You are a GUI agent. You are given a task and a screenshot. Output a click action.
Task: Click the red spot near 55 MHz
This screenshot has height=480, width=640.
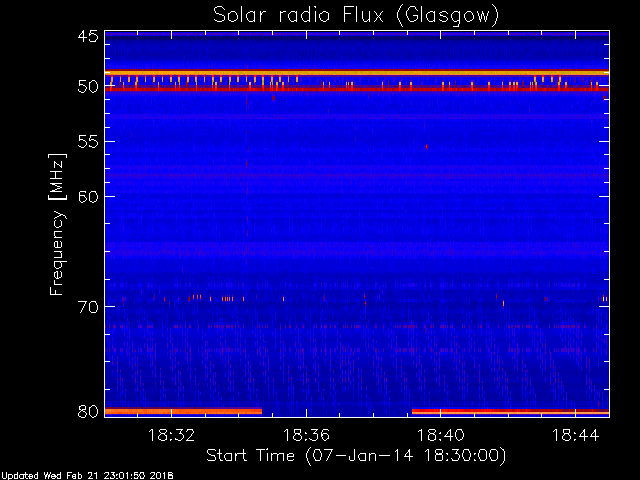coord(427,147)
